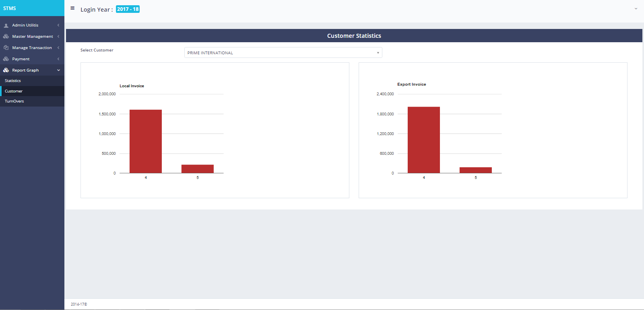The width and height of the screenshot is (644, 310).
Task: Click the short Local Invoice bar for 5
Action: tap(198, 169)
